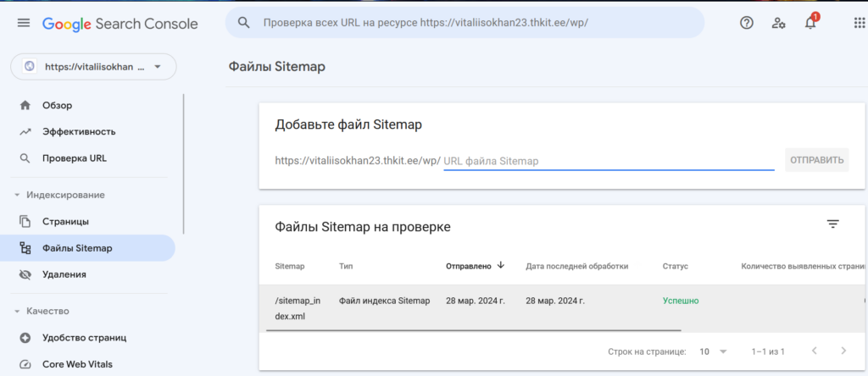868x376 pixels.
Task: Click the ОТПРАВИТЬ button
Action: click(x=816, y=160)
